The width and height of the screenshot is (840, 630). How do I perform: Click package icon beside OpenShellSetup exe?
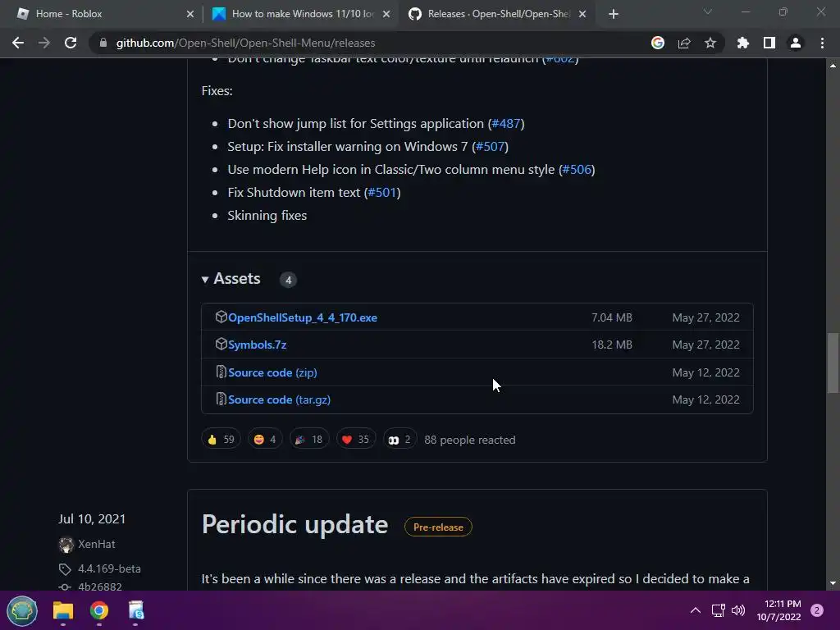pyautogui.click(x=221, y=317)
